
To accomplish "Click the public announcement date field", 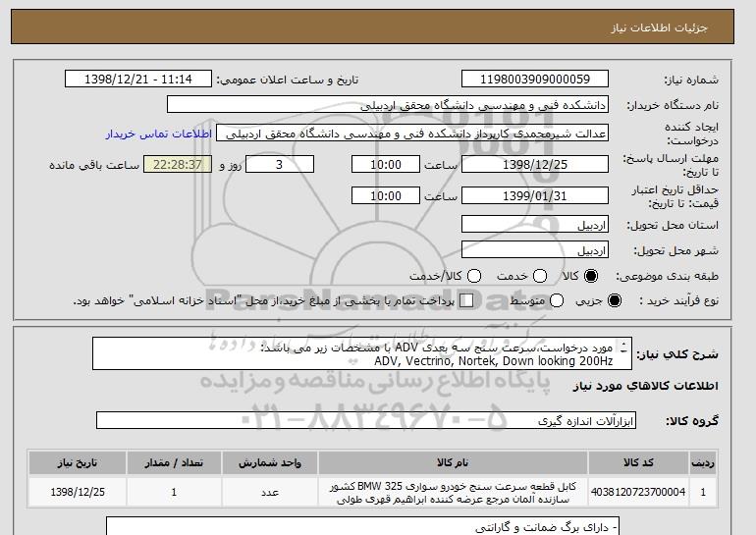I will click(x=138, y=80).
